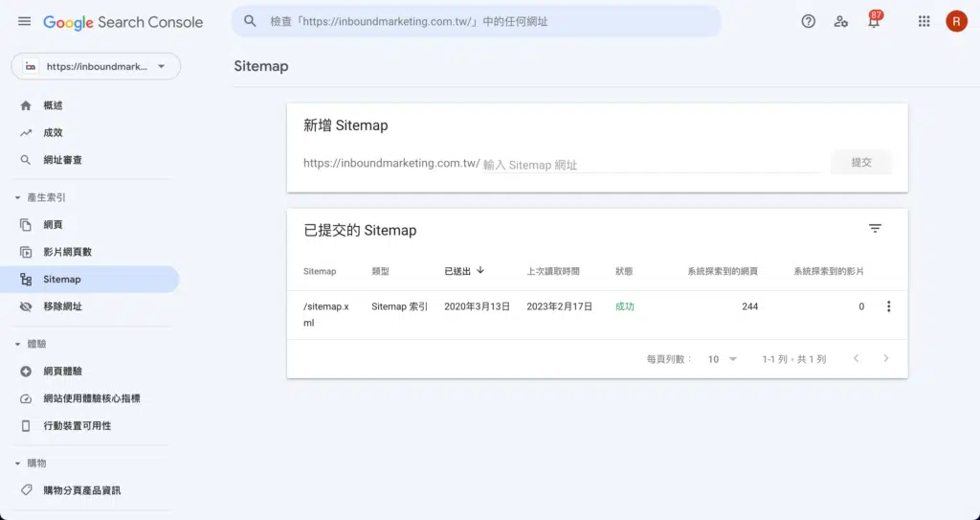Open the Google apps grid
Image resolution: width=980 pixels, height=520 pixels.
(924, 21)
